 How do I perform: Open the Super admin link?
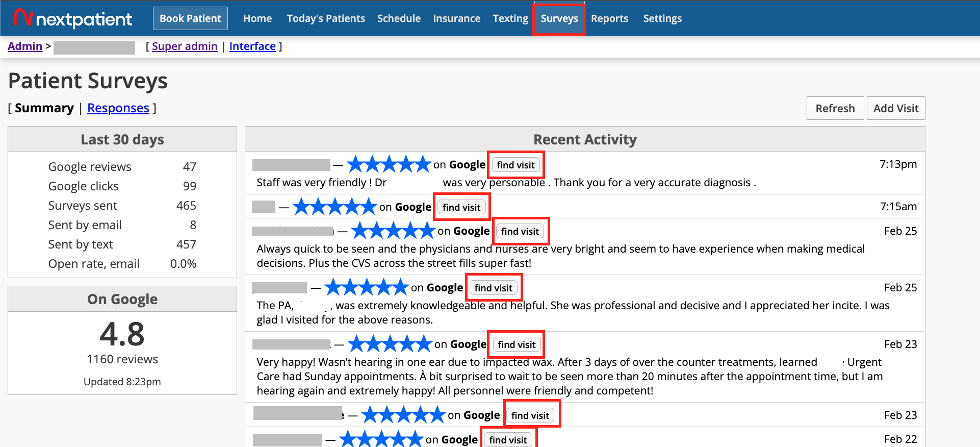coord(185,46)
